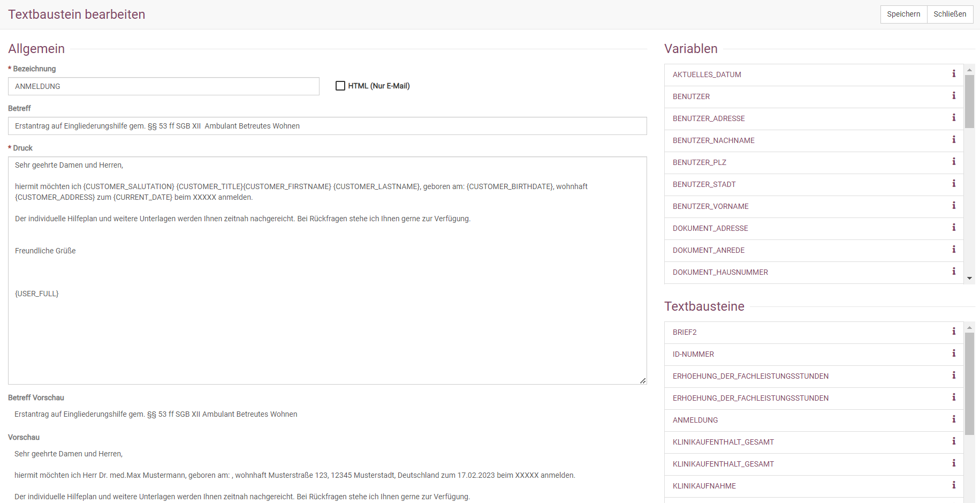
Task: Show info for KLINIKAUFNAHME text block
Action: (953, 485)
